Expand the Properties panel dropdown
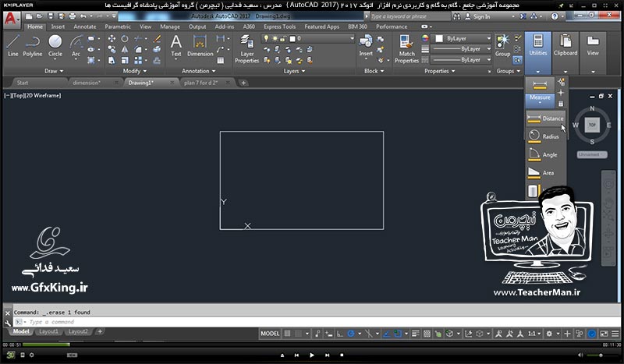The height and width of the screenshot is (364, 624). [439, 71]
